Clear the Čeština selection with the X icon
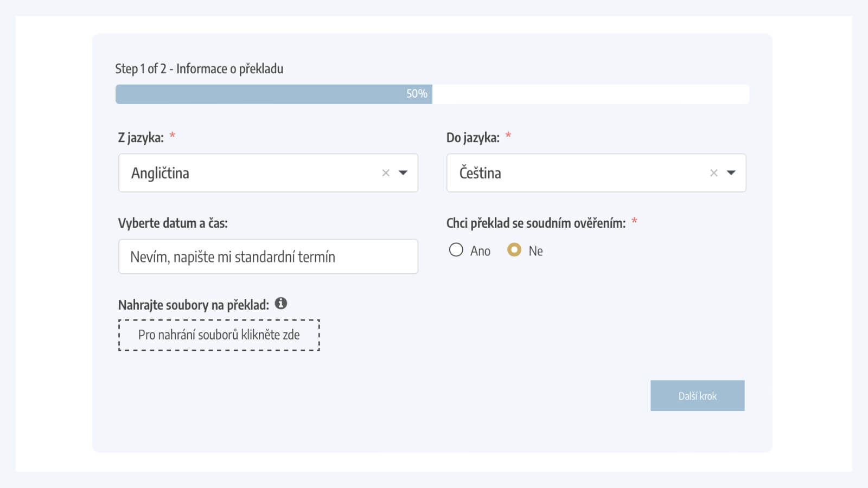The width and height of the screenshot is (868, 488). click(714, 173)
